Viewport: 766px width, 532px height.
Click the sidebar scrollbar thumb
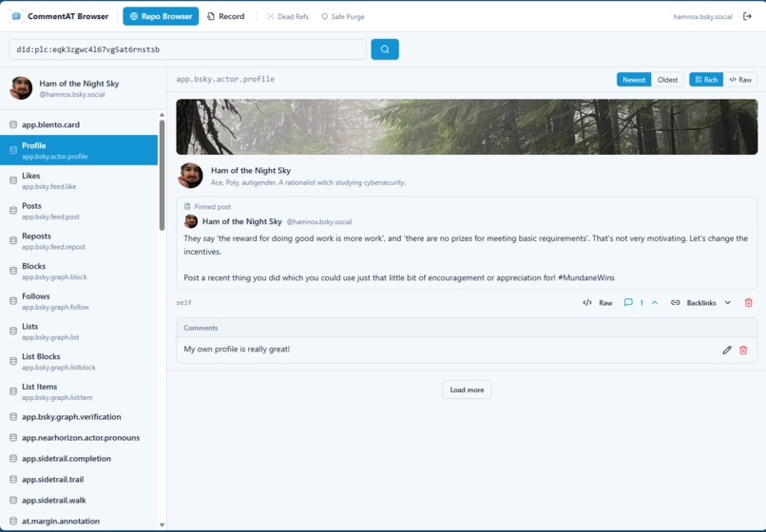click(x=162, y=175)
